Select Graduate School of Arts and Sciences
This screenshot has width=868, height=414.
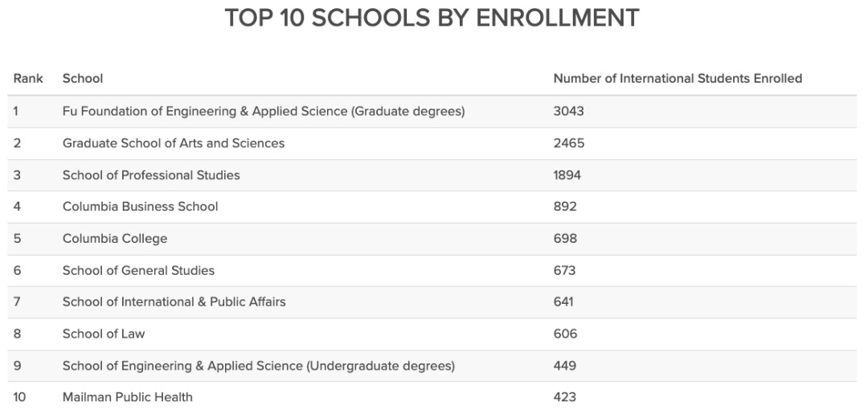pos(174,143)
